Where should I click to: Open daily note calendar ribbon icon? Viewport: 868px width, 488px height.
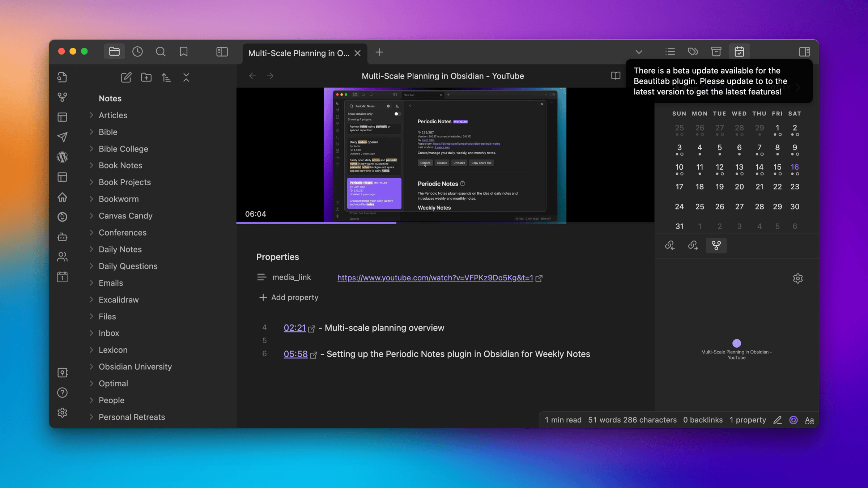(x=62, y=277)
